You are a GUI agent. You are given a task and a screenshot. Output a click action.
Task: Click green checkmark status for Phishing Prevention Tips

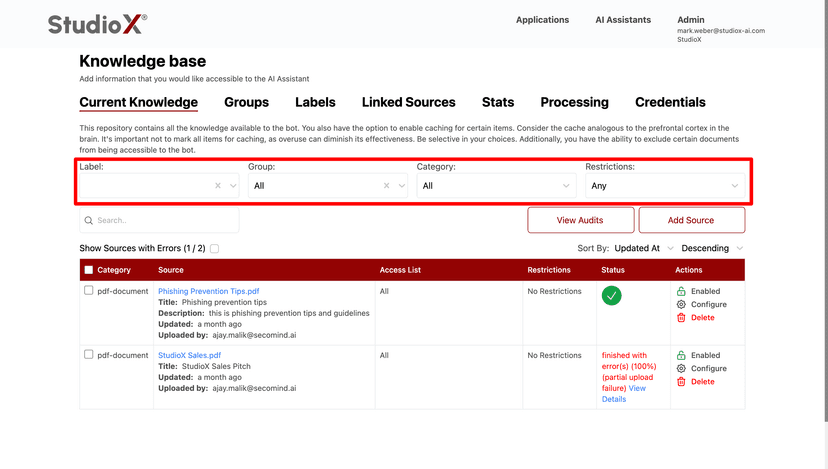pos(611,296)
